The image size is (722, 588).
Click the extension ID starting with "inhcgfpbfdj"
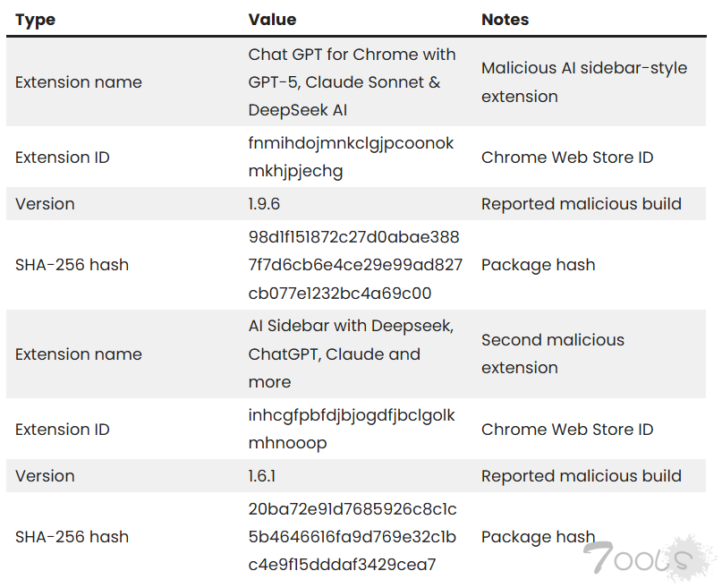pyautogui.click(x=351, y=430)
